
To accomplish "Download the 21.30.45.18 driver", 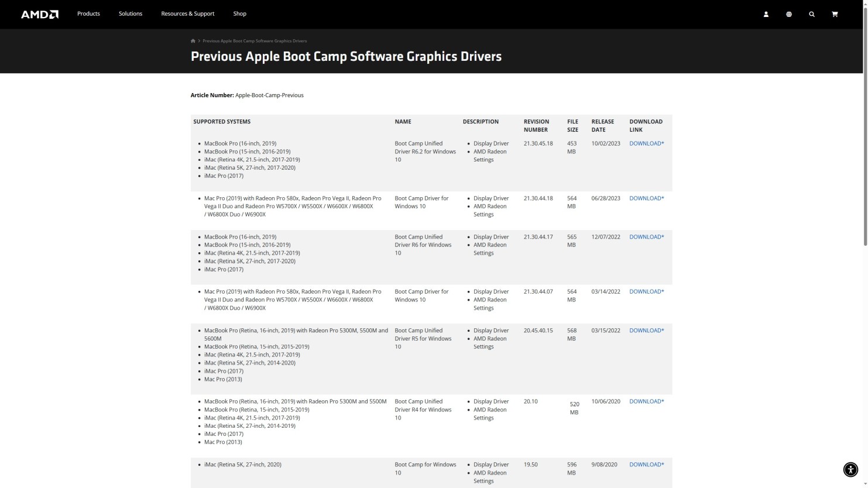I will pyautogui.click(x=646, y=143).
